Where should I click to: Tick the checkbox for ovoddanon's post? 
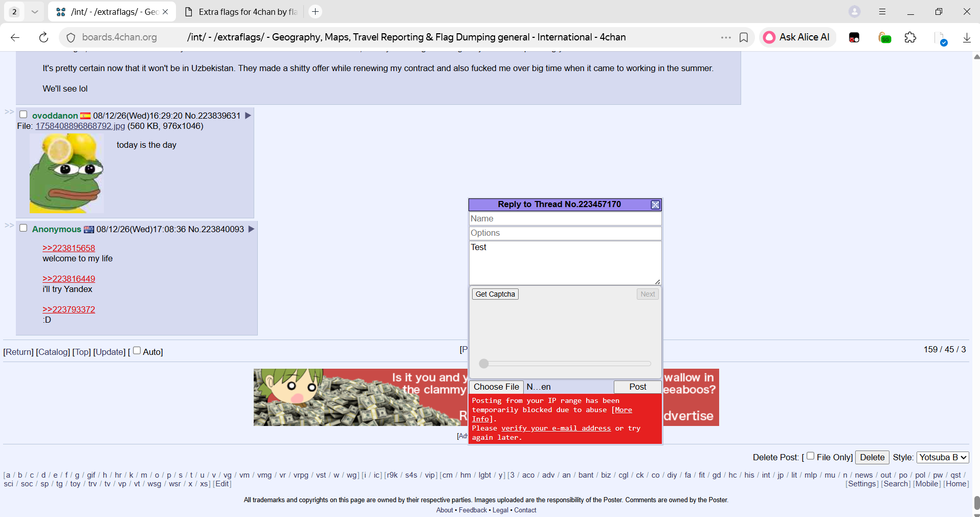[x=23, y=115]
